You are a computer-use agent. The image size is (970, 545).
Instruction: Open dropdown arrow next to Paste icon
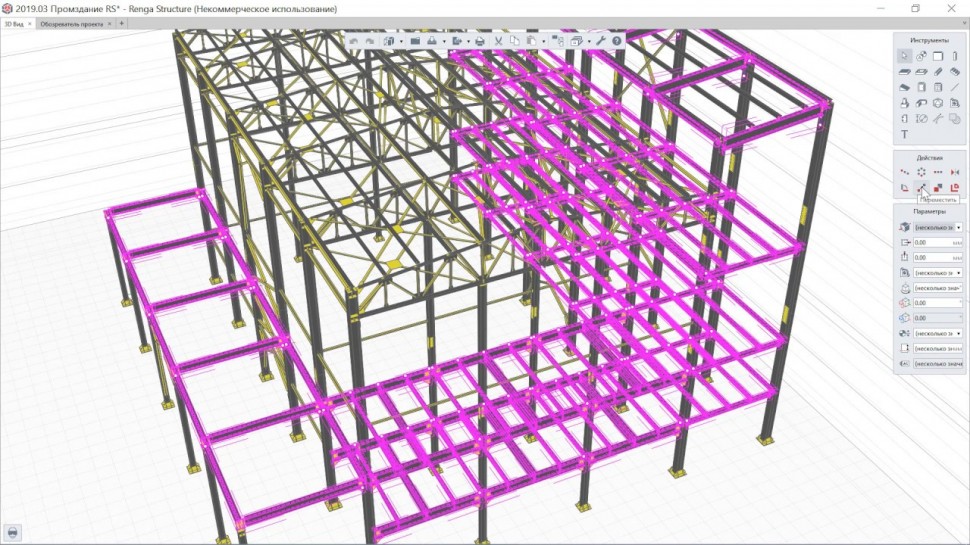544,41
